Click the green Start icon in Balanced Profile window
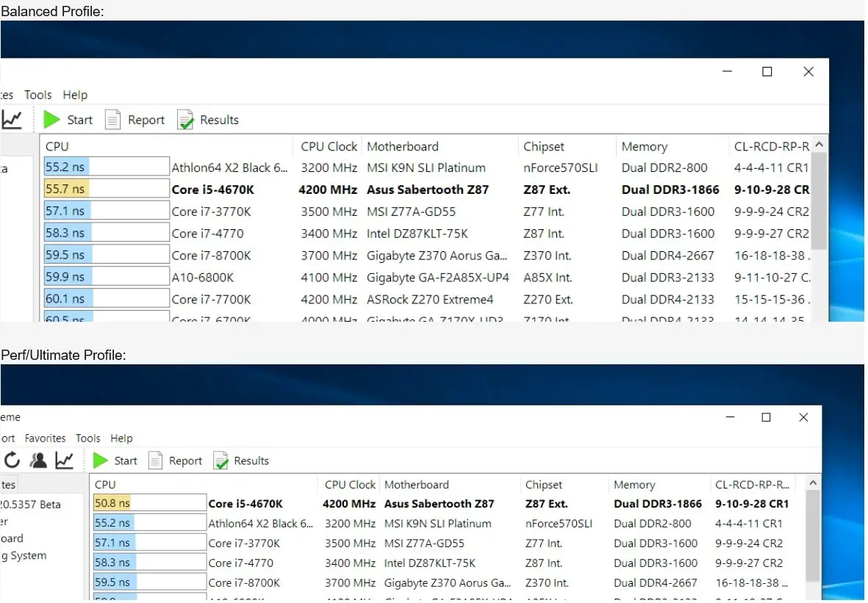The image size is (868, 603). [51, 120]
